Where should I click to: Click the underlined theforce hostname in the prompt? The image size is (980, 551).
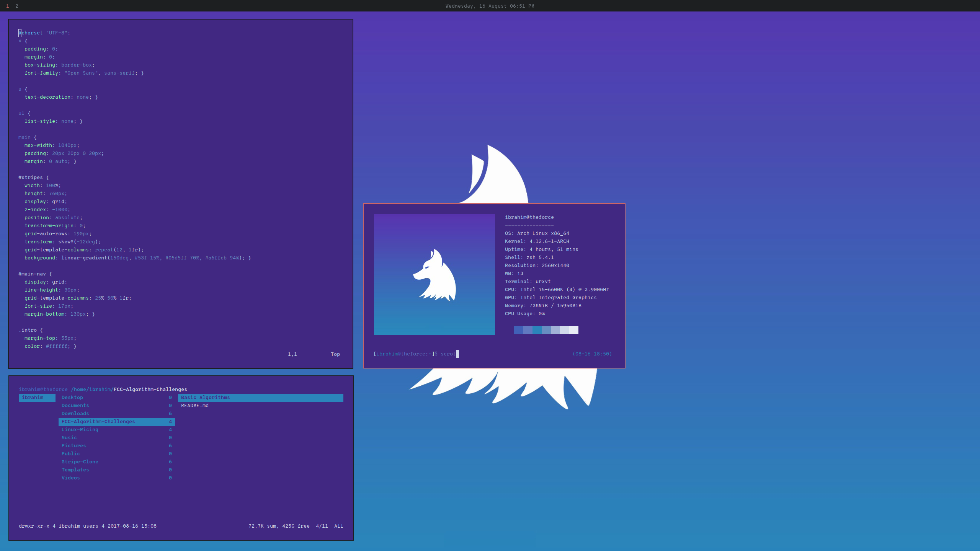pyautogui.click(x=413, y=354)
